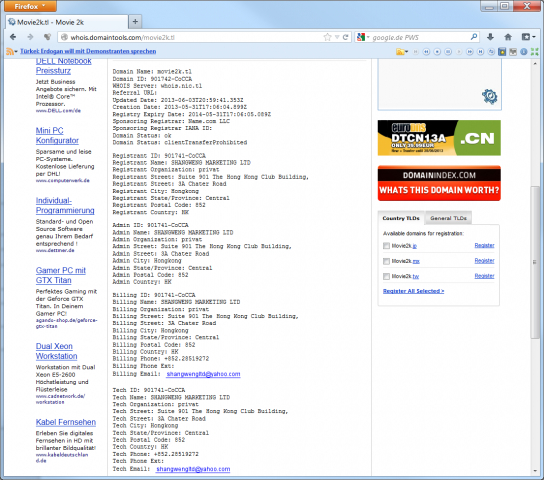The width and height of the screenshot is (544, 480).
Task: Click the feed folder icon in toolbar
Action: (400, 52)
